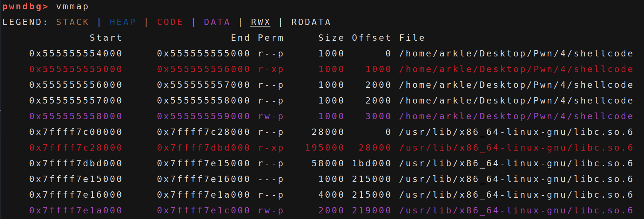Click the vmmap command text
The image size is (644, 219).
(72, 7)
